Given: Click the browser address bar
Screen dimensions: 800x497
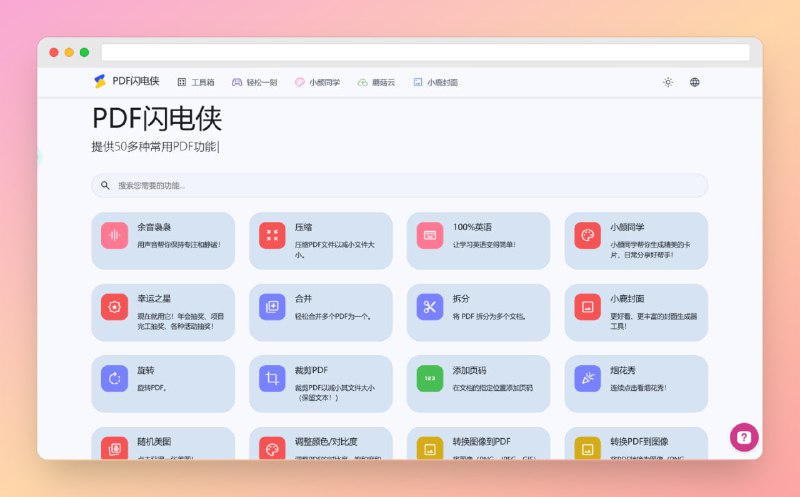Looking at the screenshot, I should point(426,52).
